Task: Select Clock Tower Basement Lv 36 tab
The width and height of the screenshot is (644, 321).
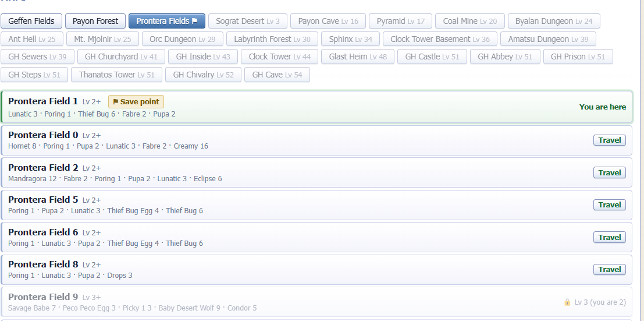Action: pyautogui.click(x=440, y=39)
